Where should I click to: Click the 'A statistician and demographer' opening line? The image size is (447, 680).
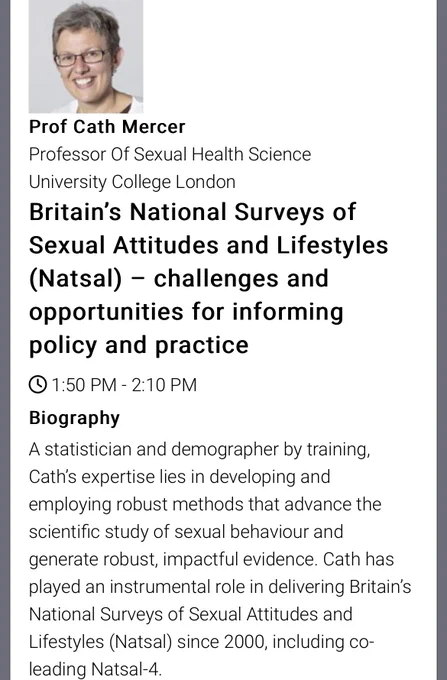[199, 449]
